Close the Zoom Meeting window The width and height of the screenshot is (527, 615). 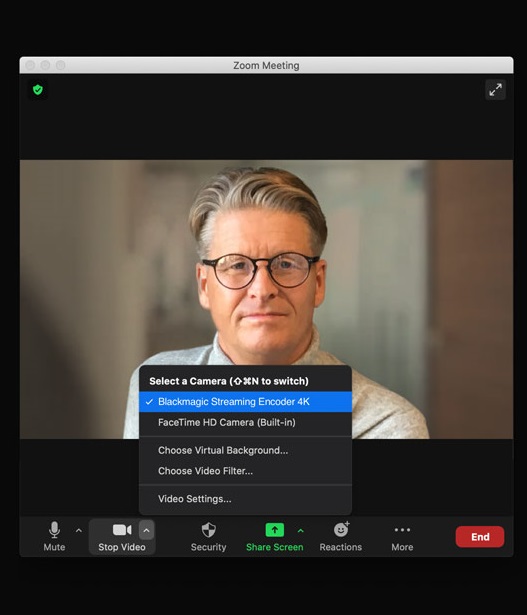pos(30,65)
